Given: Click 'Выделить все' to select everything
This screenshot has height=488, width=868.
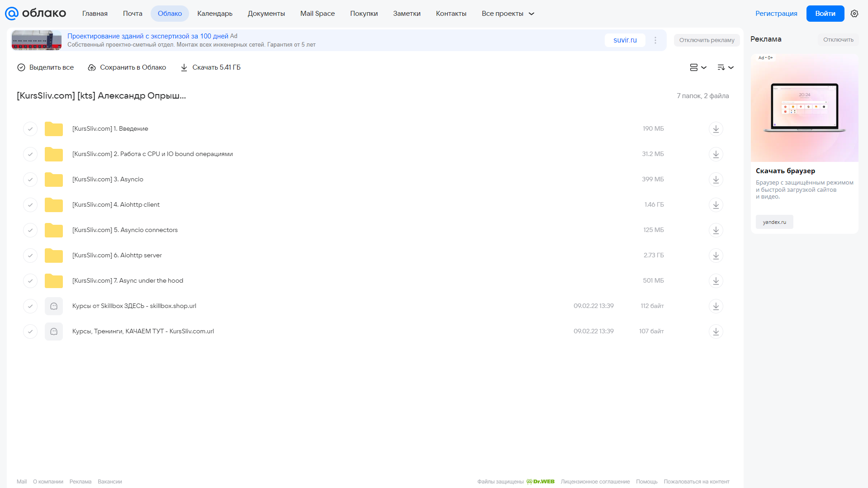Looking at the screenshot, I should (x=45, y=67).
